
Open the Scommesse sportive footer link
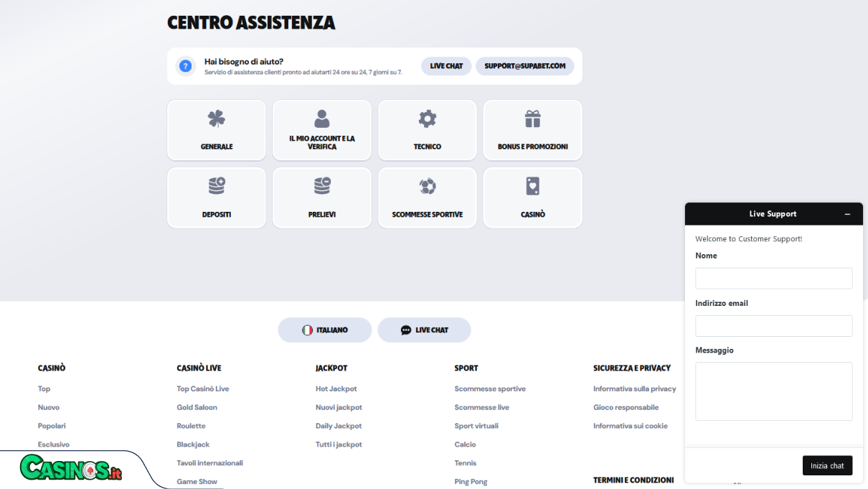point(490,388)
